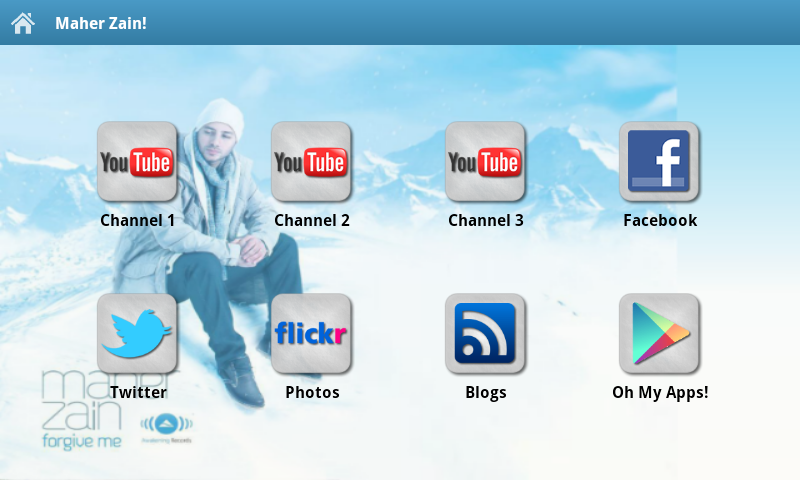800x480 pixels.
Task: Open the Play Store Oh My Apps icon
Action: [x=659, y=334]
